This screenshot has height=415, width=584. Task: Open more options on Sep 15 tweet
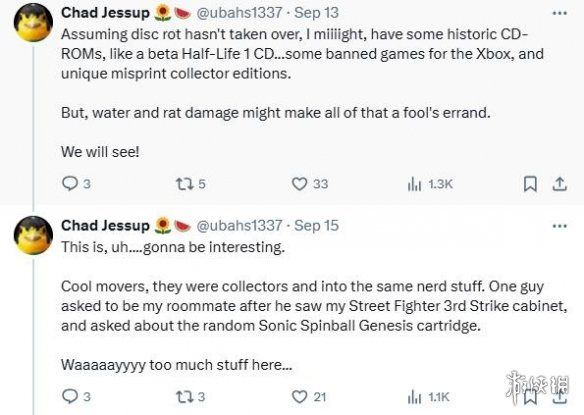(560, 226)
